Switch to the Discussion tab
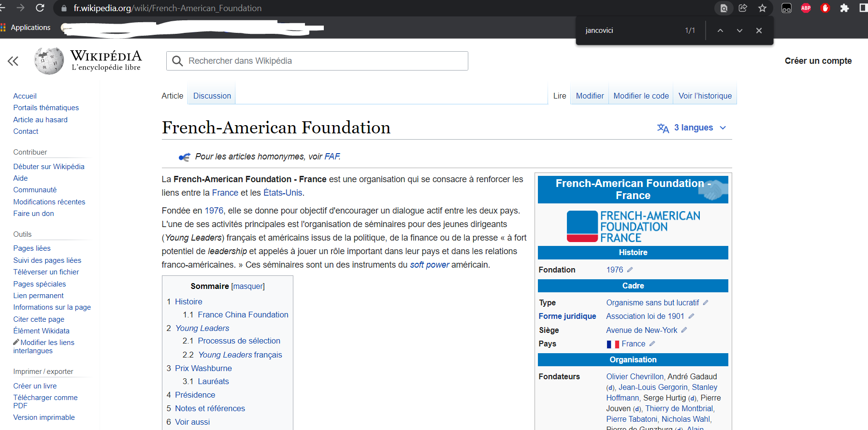Viewport: 868px width, 430px height. (212, 96)
